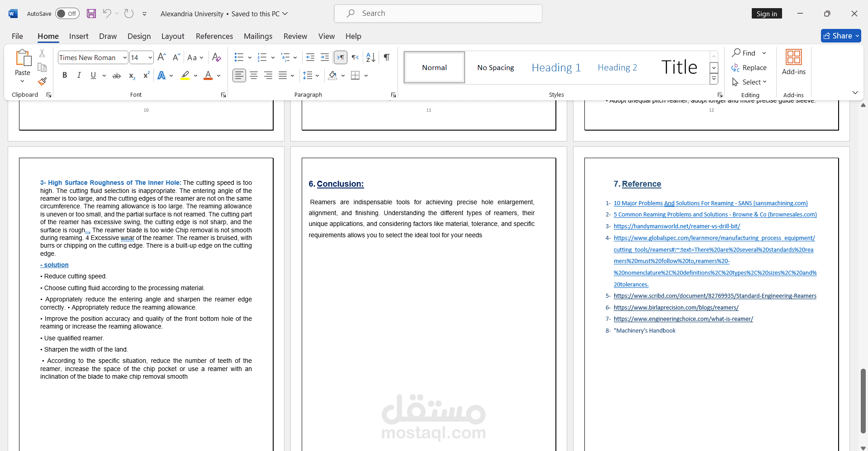Expand the Share button dropdown
Image resolution: width=868 pixels, height=451 pixels.
857,36
